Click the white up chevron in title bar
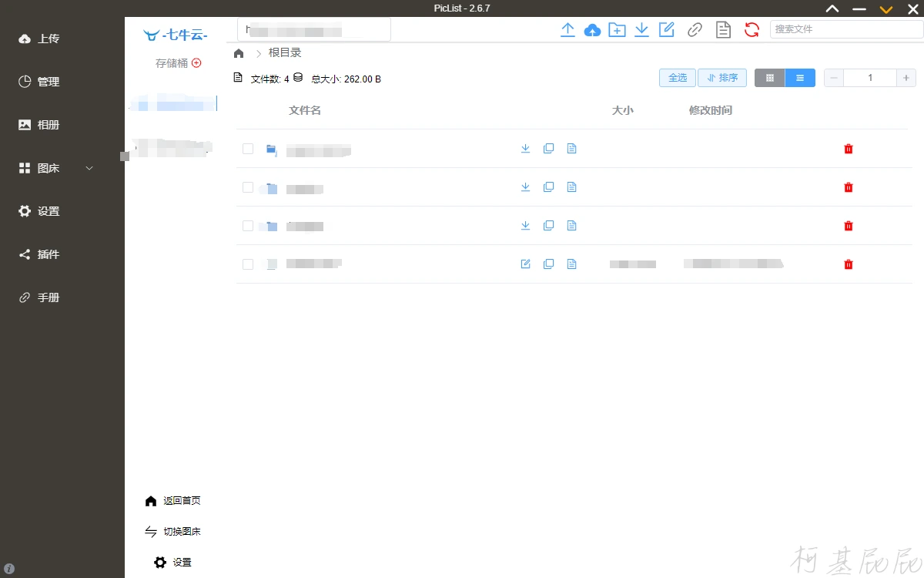 pyautogui.click(x=832, y=9)
